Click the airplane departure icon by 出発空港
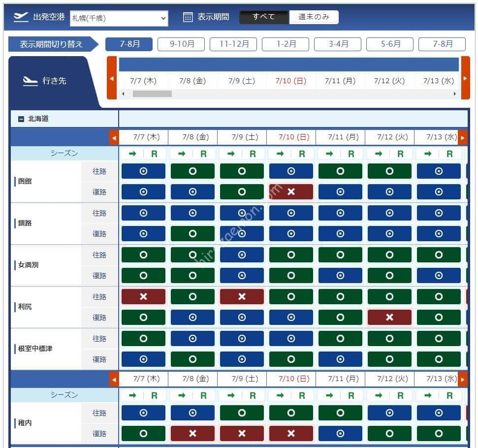Screen dimensions: 478x448 pos(21,17)
